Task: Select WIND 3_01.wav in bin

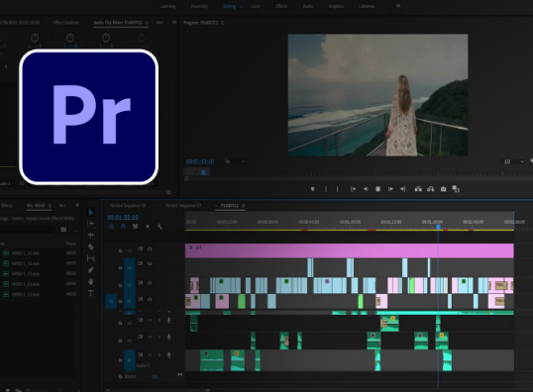Action: click(x=26, y=273)
